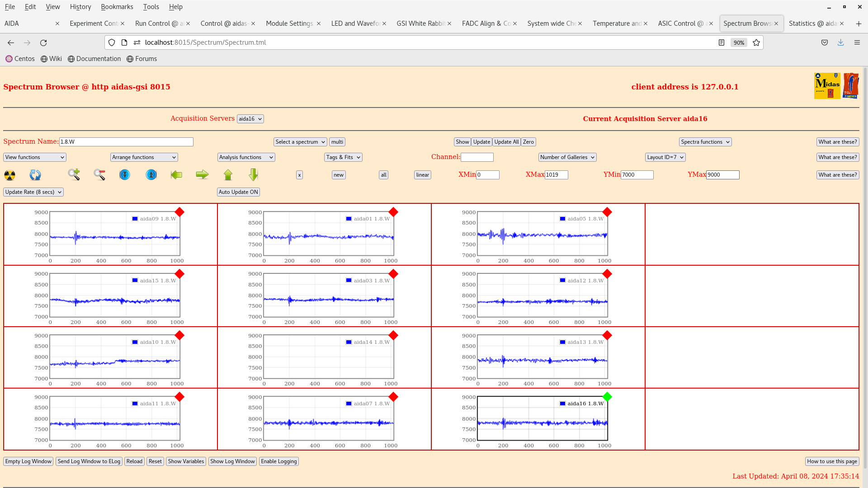
Task: Click the Spectrum Name input field
Action: pyautogui.click(x=126, y=142)
